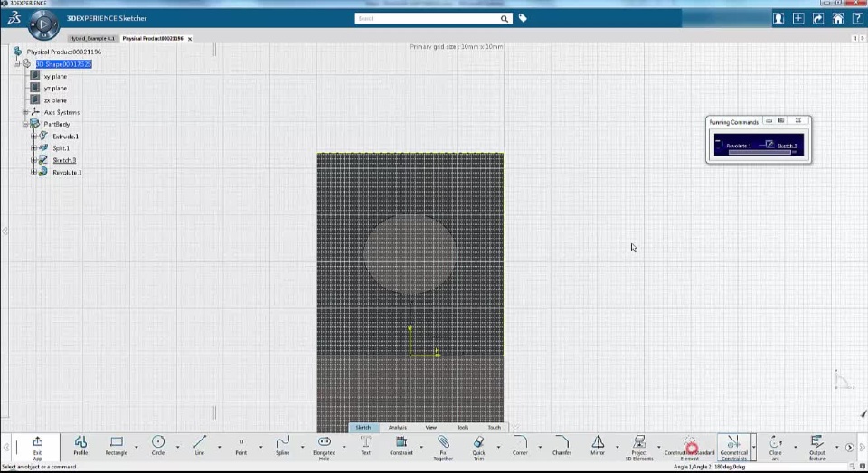Expand the Extrude.1 tree node
Image resolution: width=868 pixels, height=473 pixels.
[x=33, y=137]
